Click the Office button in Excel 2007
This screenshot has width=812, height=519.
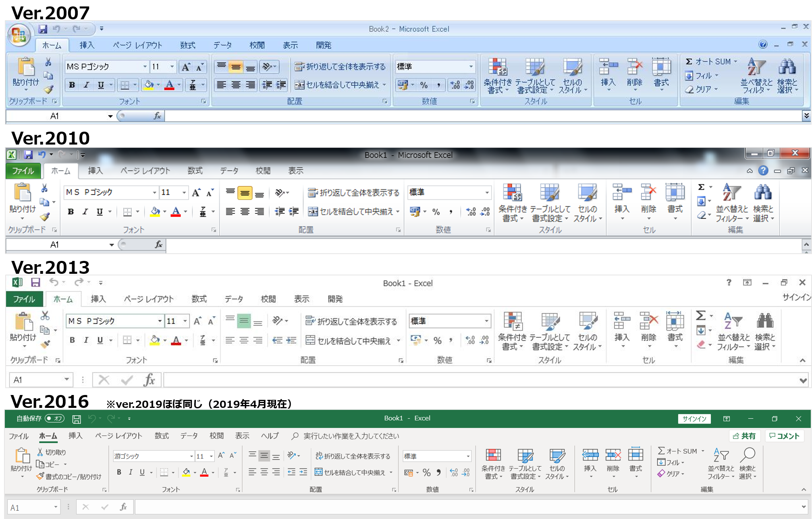tap(19, 35)
